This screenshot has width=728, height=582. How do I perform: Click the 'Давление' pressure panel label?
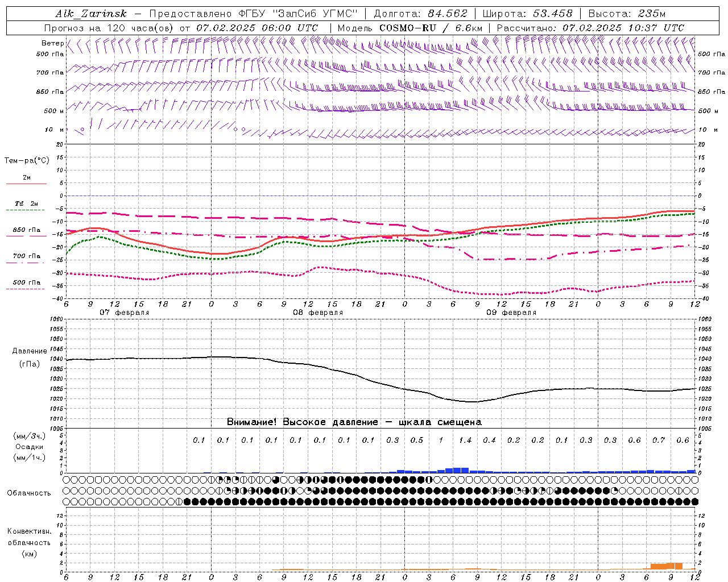click(30, 351)
